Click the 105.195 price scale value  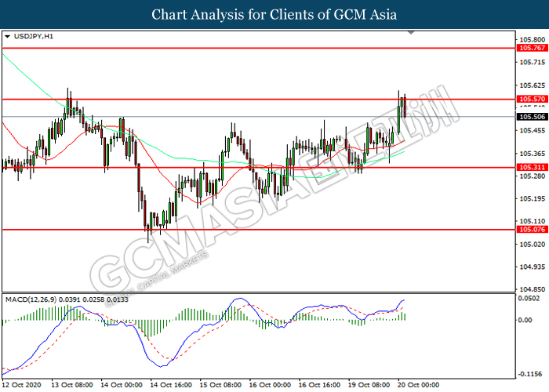point(533,199)
